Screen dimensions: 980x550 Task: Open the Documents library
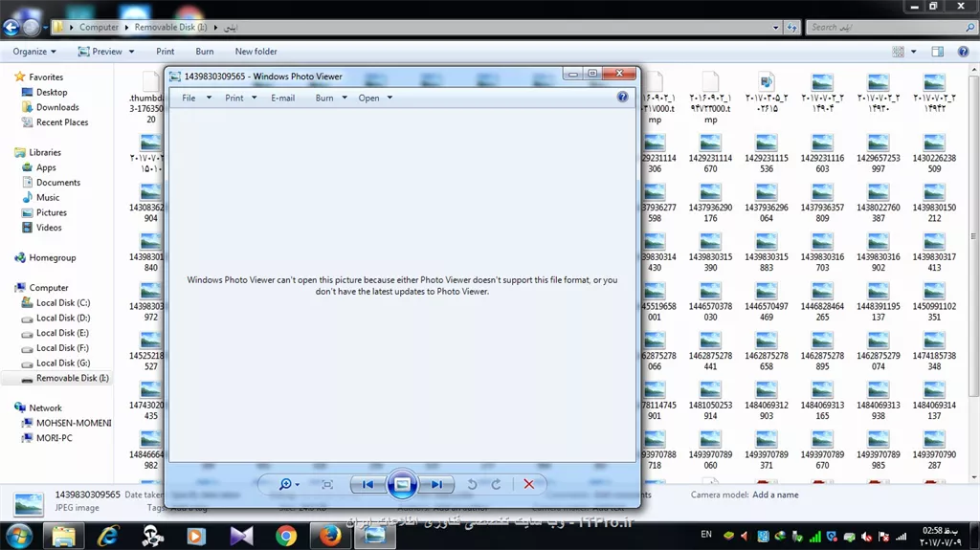coord(58,183)
